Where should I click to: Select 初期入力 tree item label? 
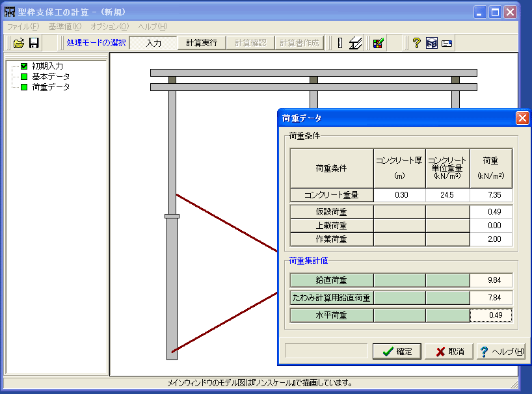[x=47, y=66]
